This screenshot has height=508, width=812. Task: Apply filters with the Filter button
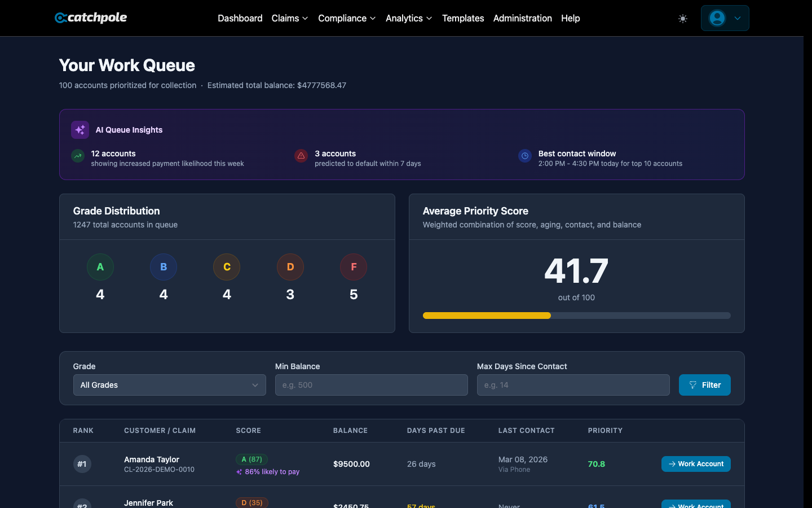click(704, 385)
